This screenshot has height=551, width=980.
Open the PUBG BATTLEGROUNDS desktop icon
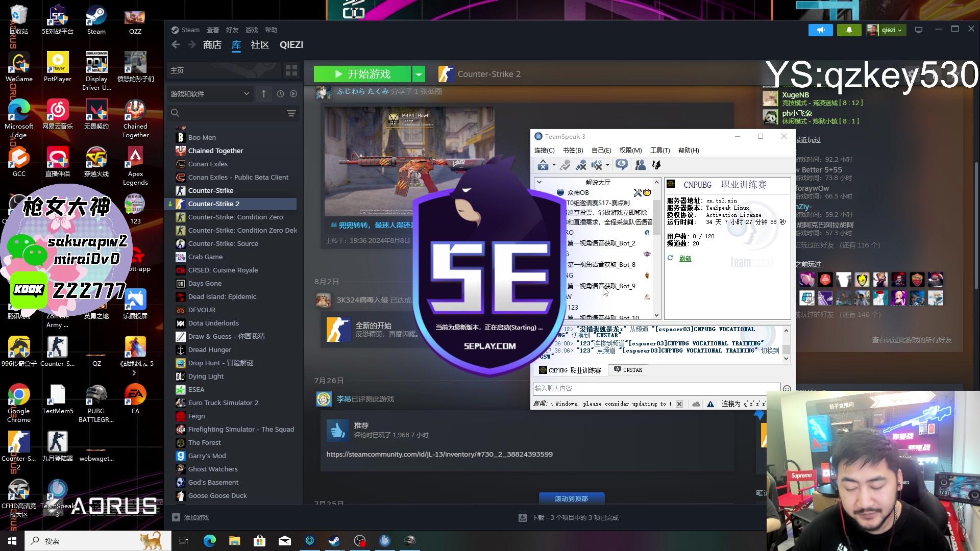click(x=96, y=404)
